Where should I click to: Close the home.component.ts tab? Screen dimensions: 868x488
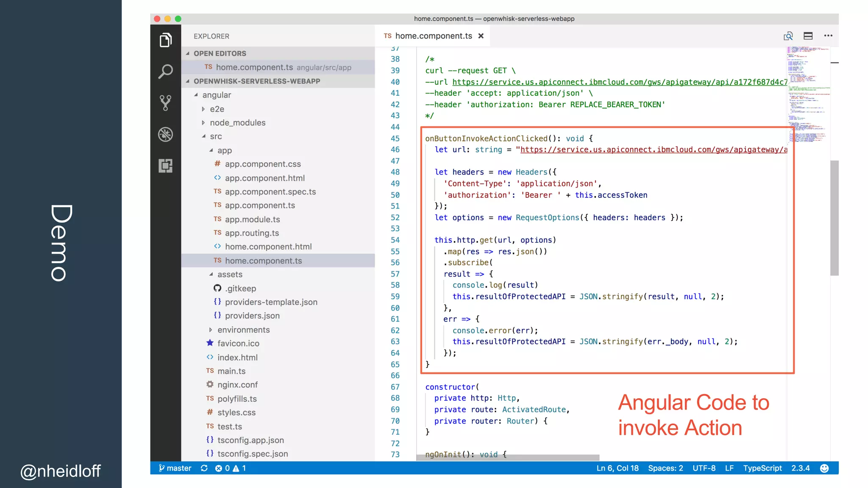tap(481, 36)
